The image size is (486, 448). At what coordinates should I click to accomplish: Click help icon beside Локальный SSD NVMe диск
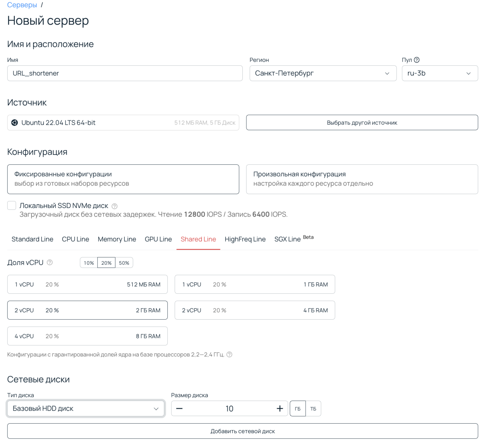point(115,206)
